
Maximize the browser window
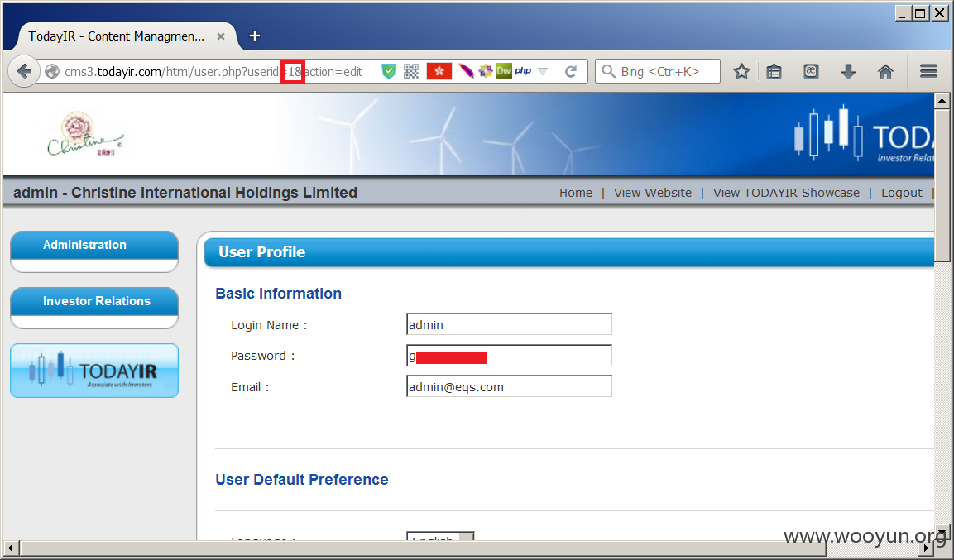coord(921,12)
